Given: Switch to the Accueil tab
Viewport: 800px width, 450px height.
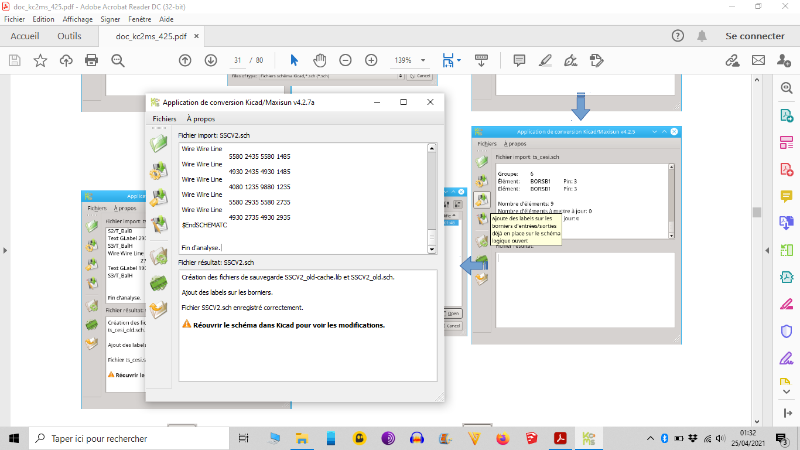Looking at the screenshot, I should (x=24, y=36).
